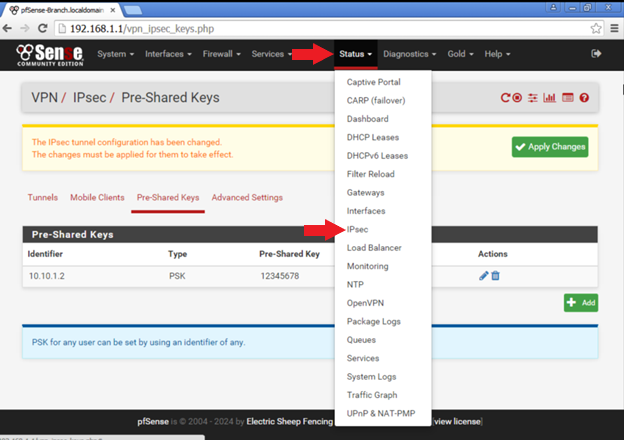Switch to the Tunnels tab

click(43, 197)
